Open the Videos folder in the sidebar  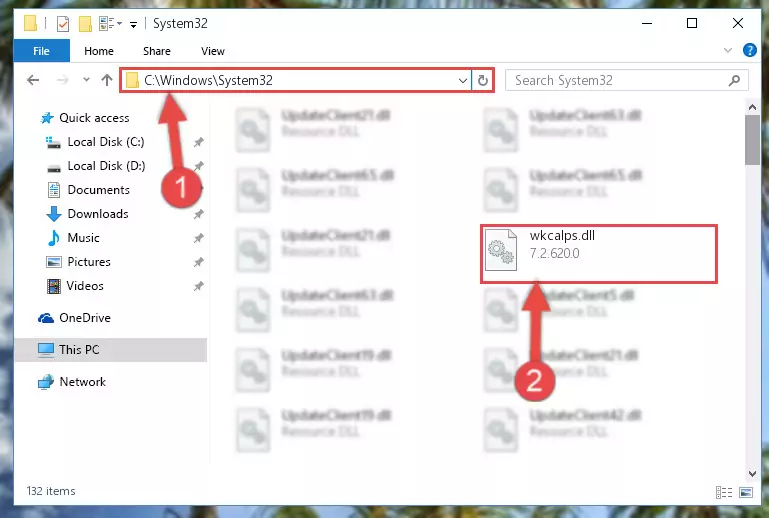85,286
